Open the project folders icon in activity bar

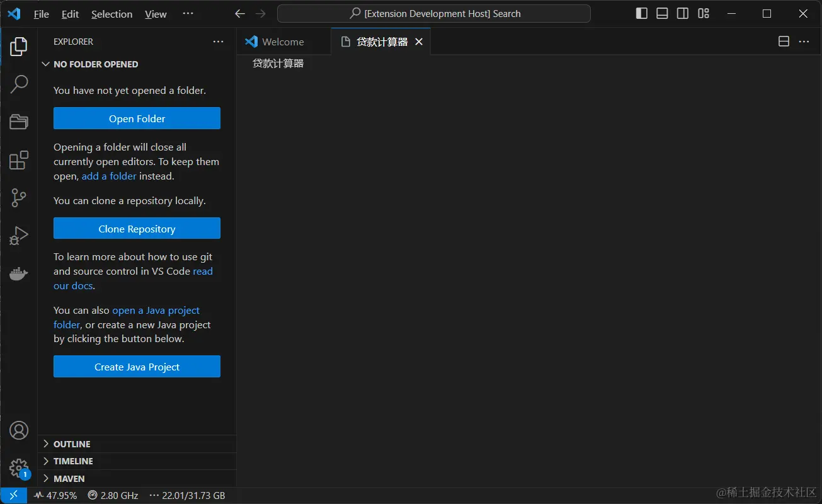(x=19, y=122)
